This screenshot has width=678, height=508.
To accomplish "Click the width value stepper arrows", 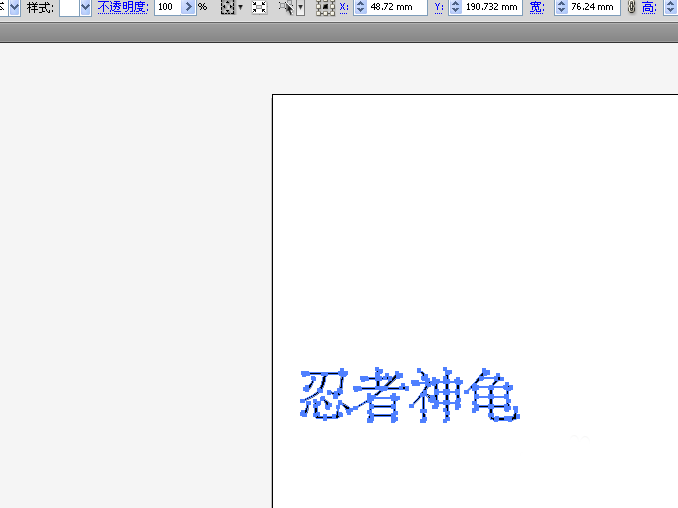I will 561,7.
